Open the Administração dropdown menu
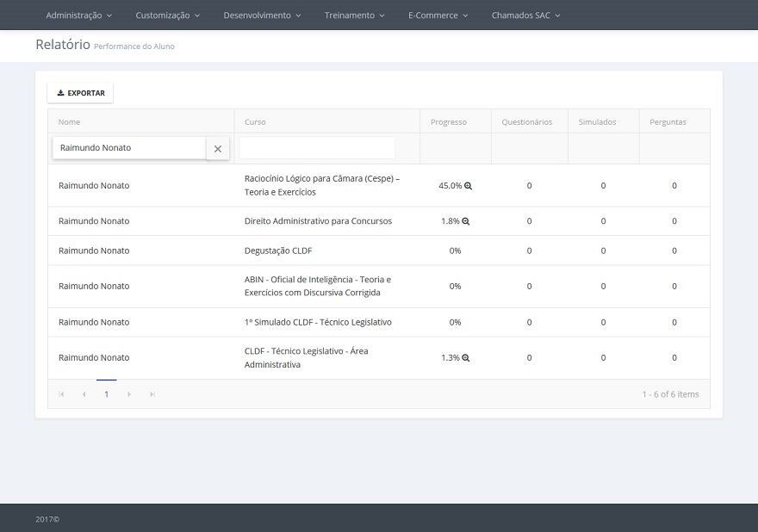Image resolution: width=758 pixels, height=532 pixels. click(78, 15)
